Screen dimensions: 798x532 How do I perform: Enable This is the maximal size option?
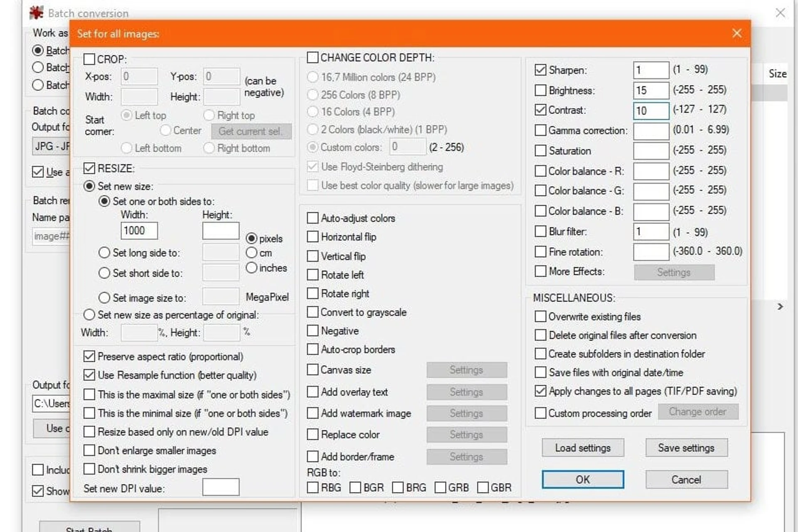click(89, 394)
